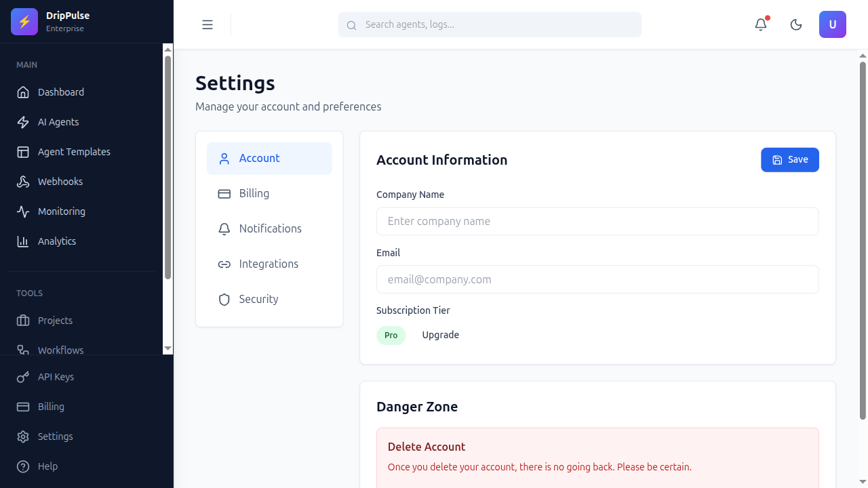Click the DripPulse lightning logo icon

[24, 22]
